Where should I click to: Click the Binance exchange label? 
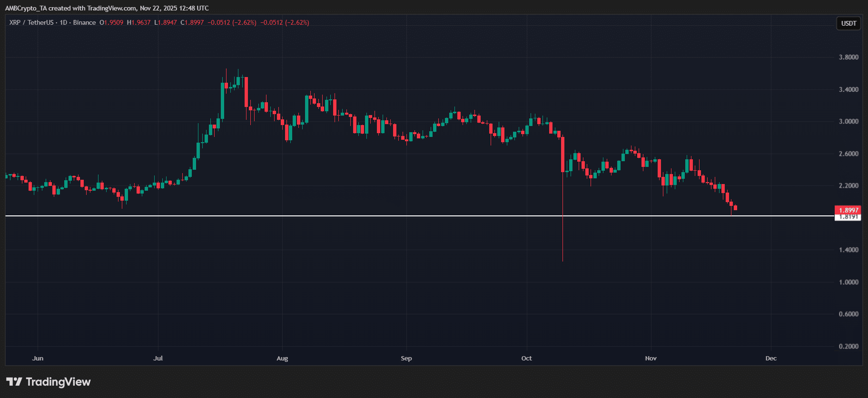[84, 23]
